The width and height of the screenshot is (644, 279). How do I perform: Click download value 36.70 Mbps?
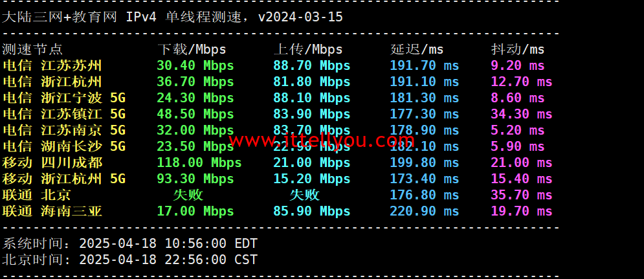click(195, 82)
